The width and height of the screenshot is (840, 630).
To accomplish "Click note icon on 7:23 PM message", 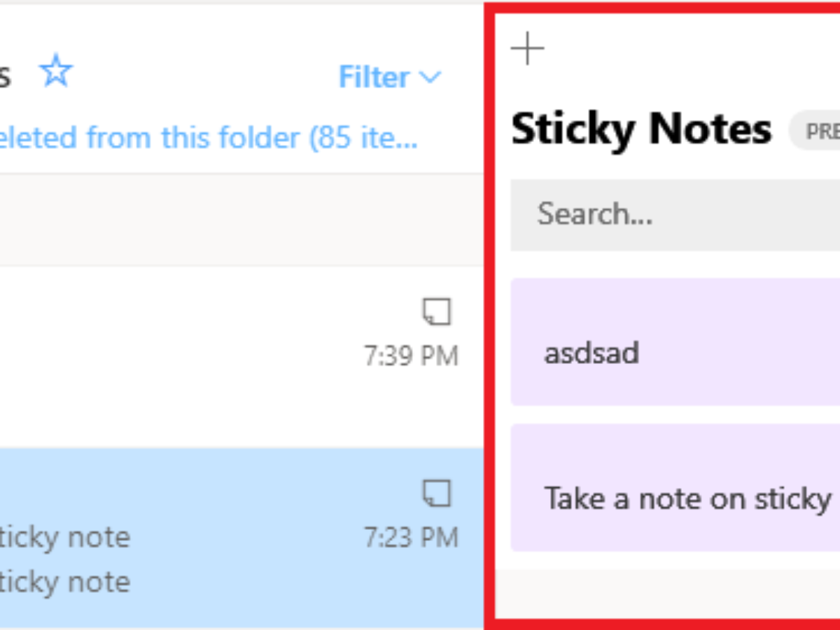I will point(437,493).
